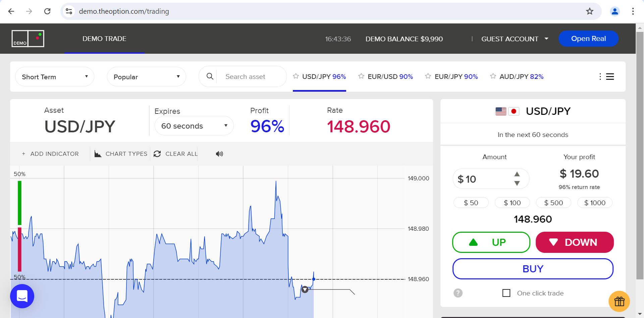Expand the GUEST ACCOUNT menu
This screenshot has height=318, width=644.
point(515,39)
